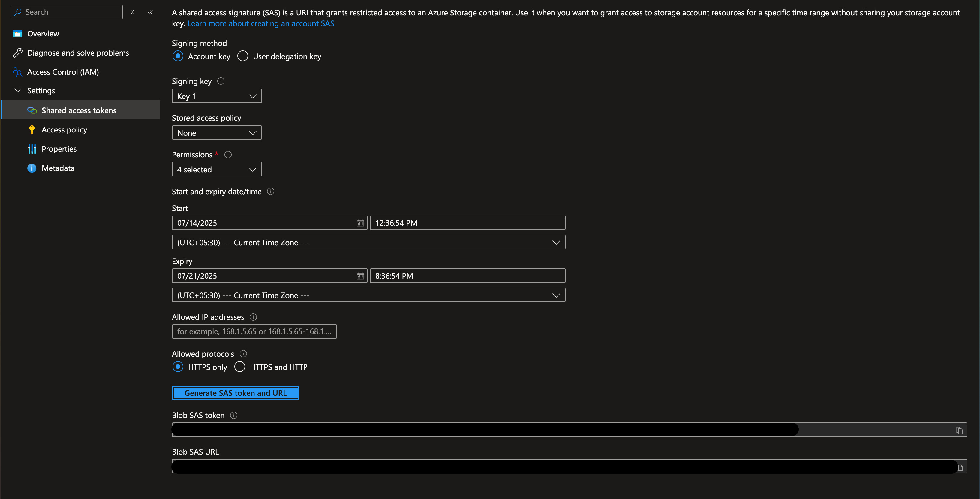Click Generate SAS token and URL button
Screen dimensions: 980x499
pos(236,393)
